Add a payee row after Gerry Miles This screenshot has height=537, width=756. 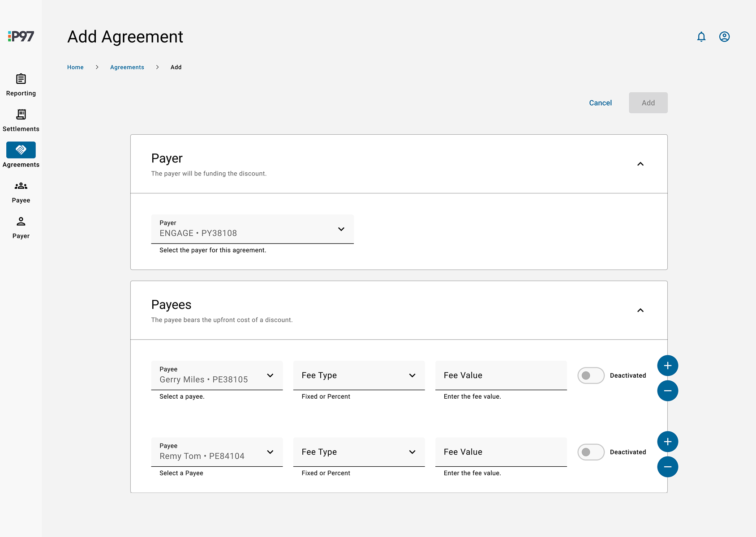coord(667,366)
